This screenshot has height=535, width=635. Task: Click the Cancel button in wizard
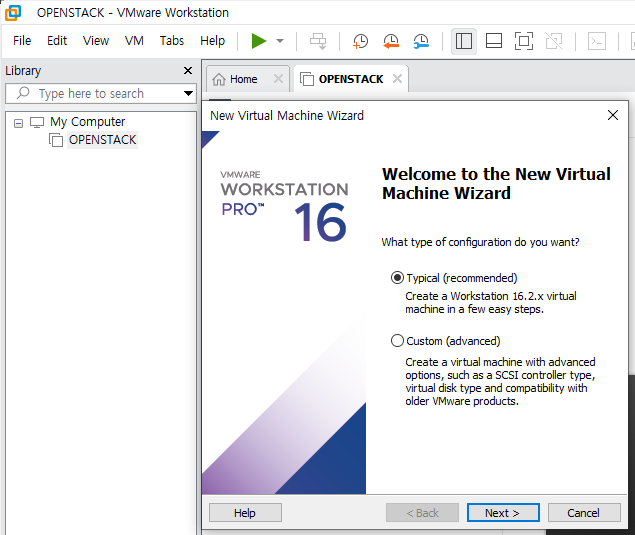pyautogui.click(x=584, y=513)
